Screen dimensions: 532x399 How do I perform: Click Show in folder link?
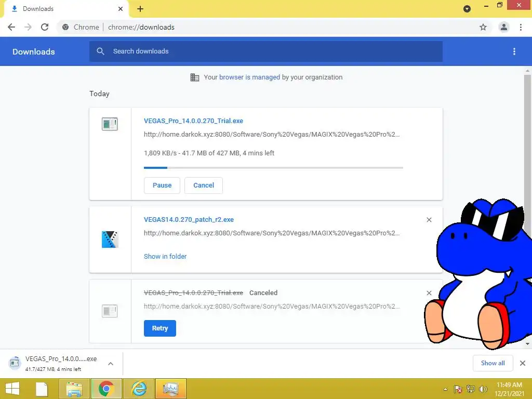(x=165, y=257)
